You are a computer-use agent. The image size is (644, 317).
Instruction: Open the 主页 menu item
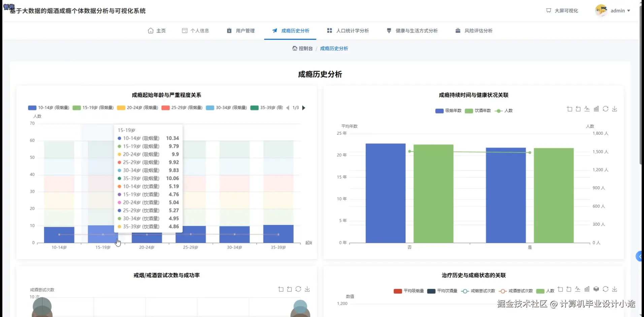click(x=157, y=31)
